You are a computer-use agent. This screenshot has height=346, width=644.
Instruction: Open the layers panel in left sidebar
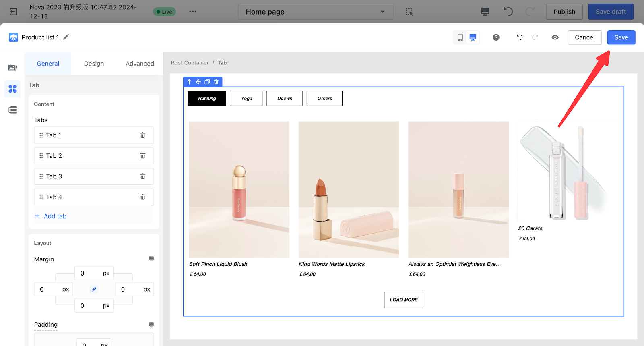(x=12, y=110)
